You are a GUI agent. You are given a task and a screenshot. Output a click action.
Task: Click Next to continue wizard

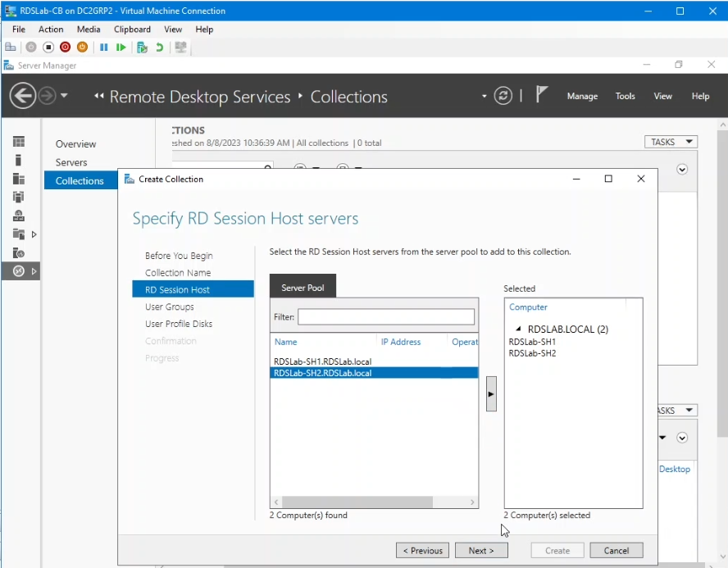481,550
